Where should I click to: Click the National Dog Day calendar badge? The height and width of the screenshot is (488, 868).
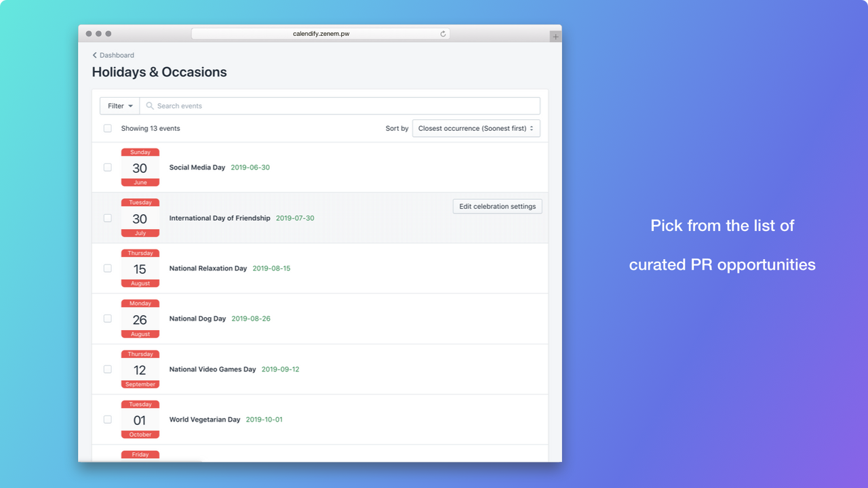coord(140,319)
